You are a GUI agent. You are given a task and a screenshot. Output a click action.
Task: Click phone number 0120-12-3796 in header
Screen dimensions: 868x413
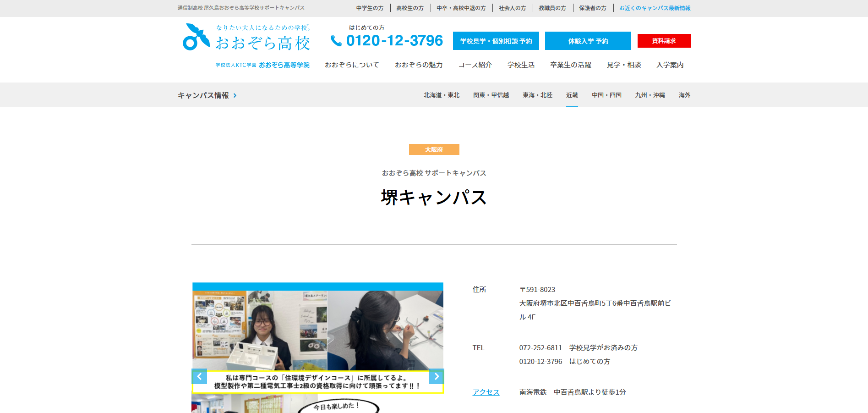click(394, 41)
